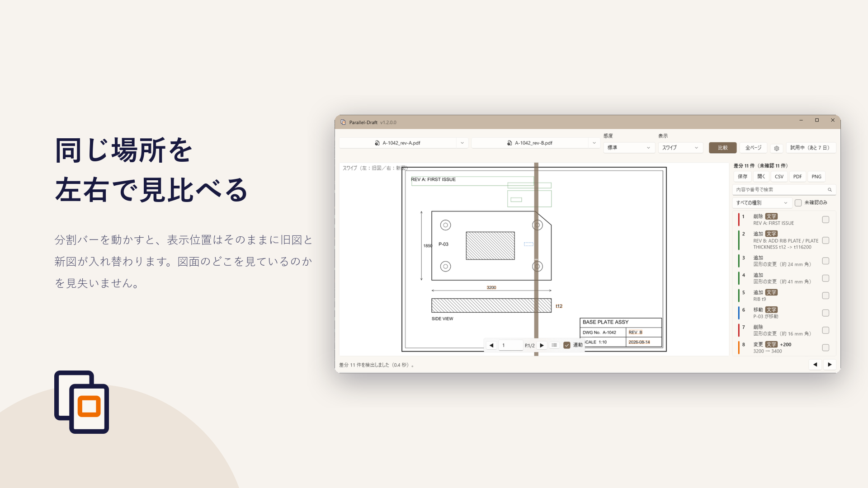Select difference 4 図形の変更 (約 41 mm 角)
This screenshot has width=868, height=488.
click(784, 278)
